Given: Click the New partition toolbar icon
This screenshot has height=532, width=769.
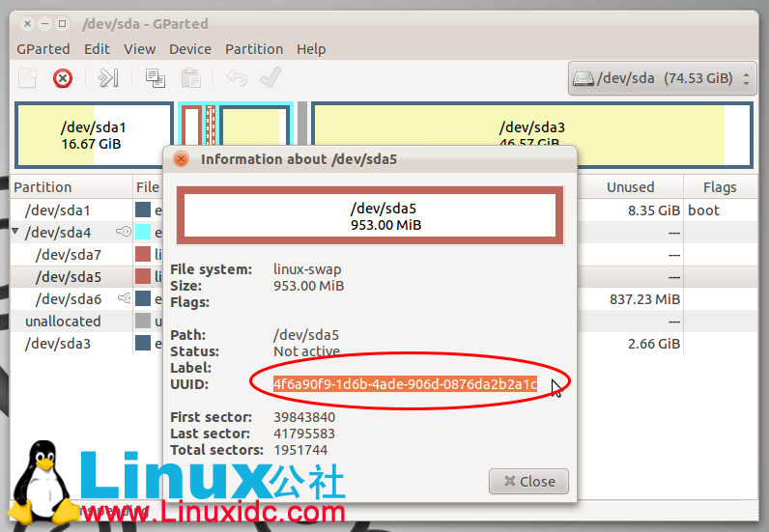Looking at the screenshot, I should (x=29, y=78).
